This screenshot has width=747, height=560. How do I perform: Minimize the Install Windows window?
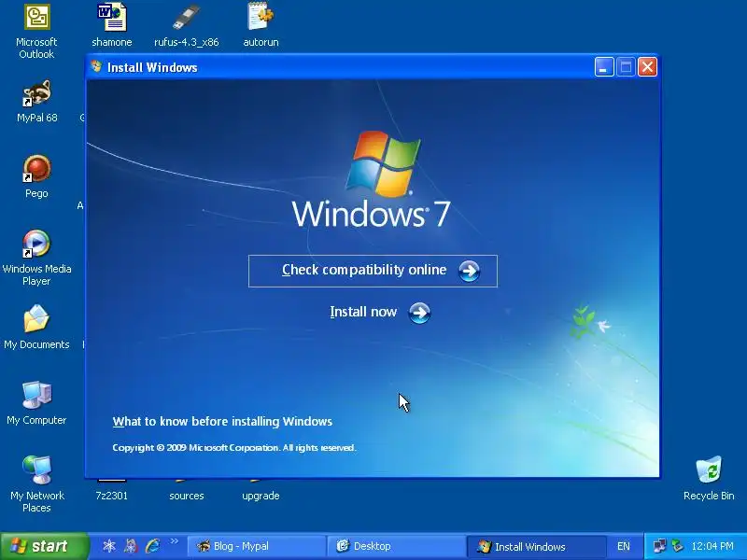(x=604, y=67)
